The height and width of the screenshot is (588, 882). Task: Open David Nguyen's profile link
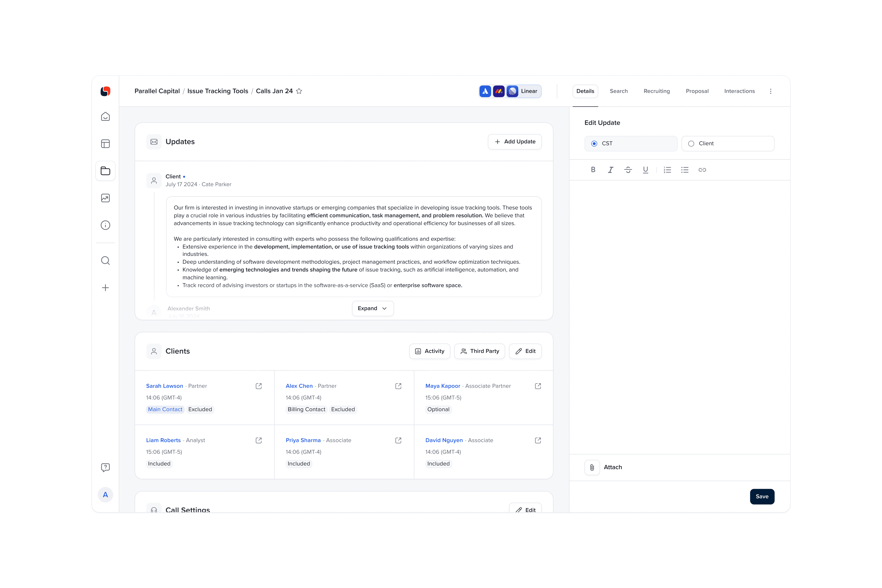point(444,440)
